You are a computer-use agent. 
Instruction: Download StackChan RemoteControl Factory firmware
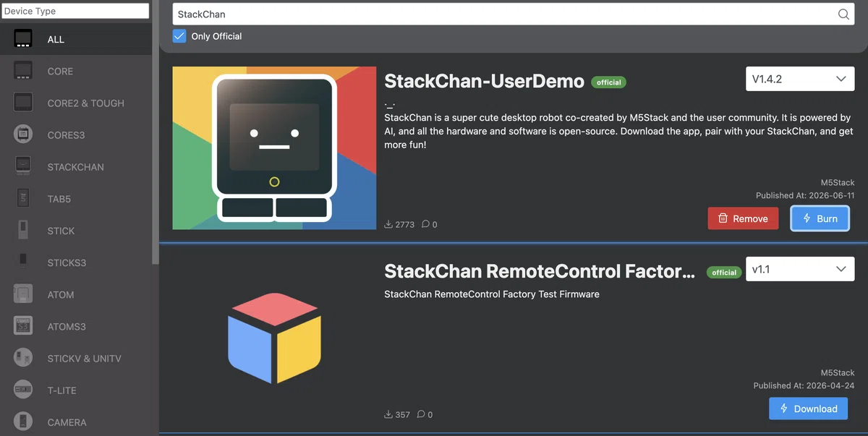pos(808,409)
